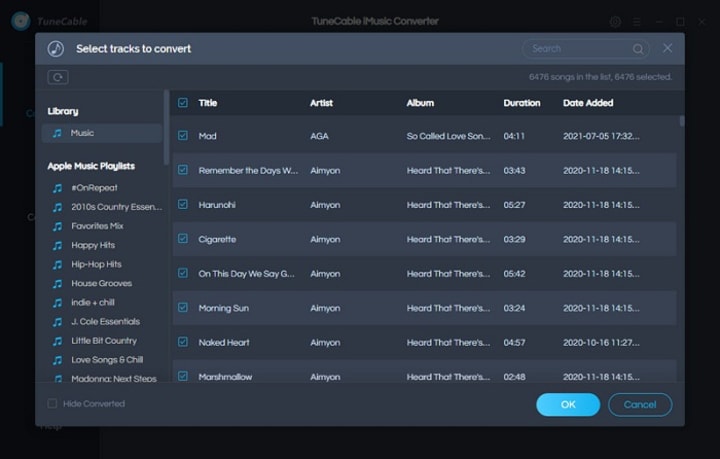The image size is (720, 459).
Task: Uncheck the Harunohi track checkbox
Action: [x=183, y=204]
